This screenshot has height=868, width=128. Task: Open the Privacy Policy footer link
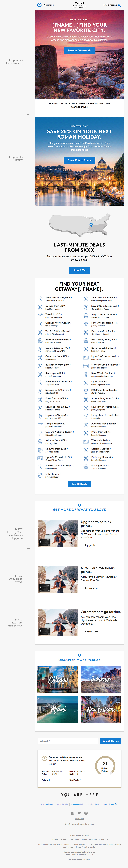pos(93,804)
